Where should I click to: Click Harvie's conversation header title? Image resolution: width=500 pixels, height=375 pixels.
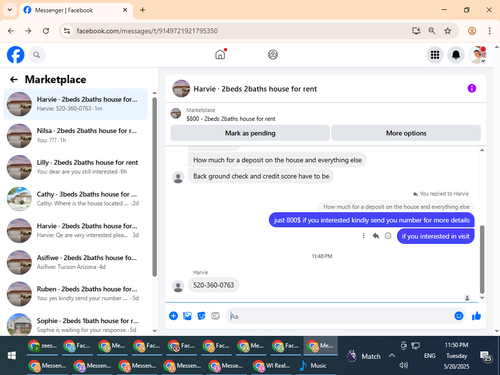click(255, 89)
